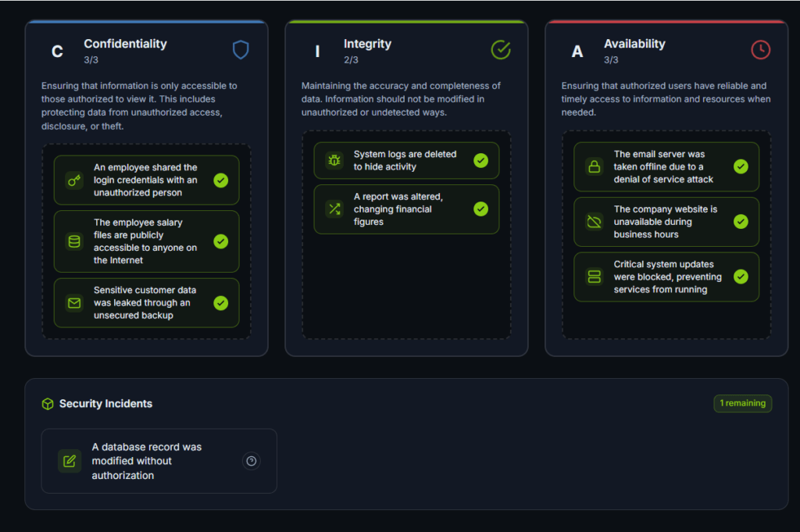Click the Security Incidents cube icon
800x532 pixels.
48,404
